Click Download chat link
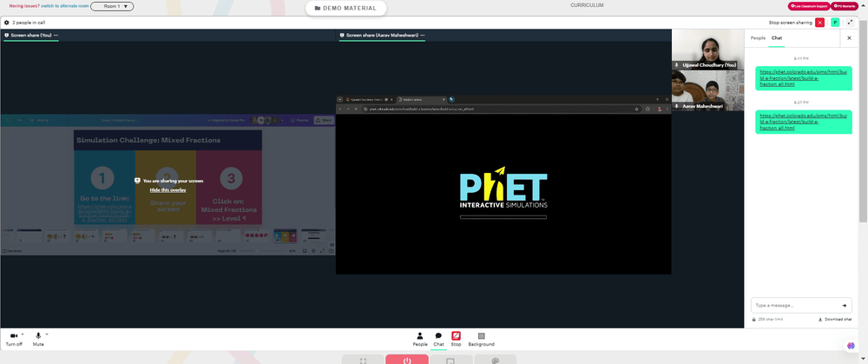Screen dimensions: 868x364 pos(835,319)
